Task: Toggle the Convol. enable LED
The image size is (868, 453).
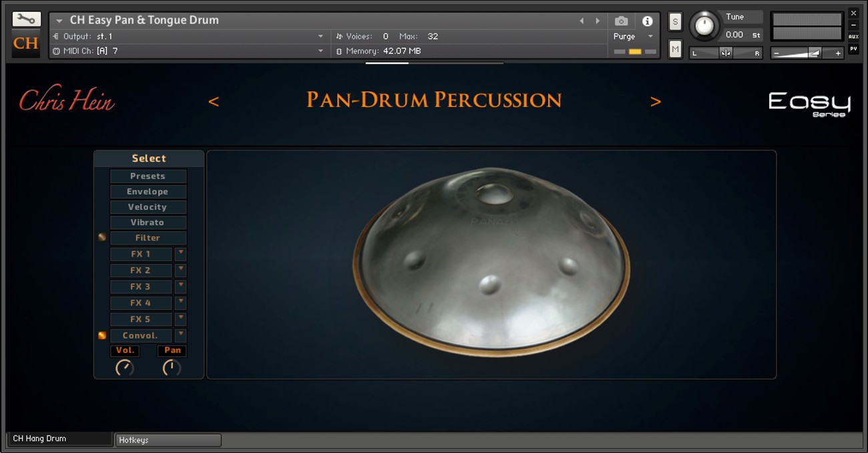Action: [x=102, y=335]
